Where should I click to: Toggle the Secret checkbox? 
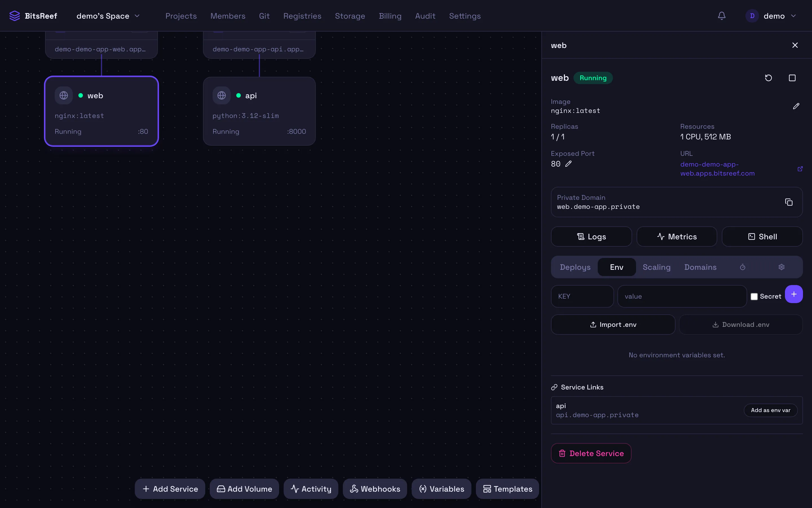754,297
